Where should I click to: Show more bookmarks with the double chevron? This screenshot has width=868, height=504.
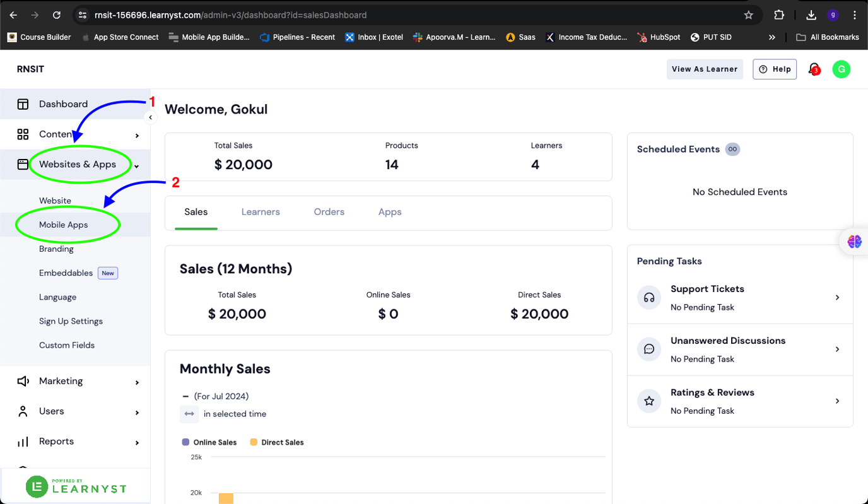coord(771,37)
